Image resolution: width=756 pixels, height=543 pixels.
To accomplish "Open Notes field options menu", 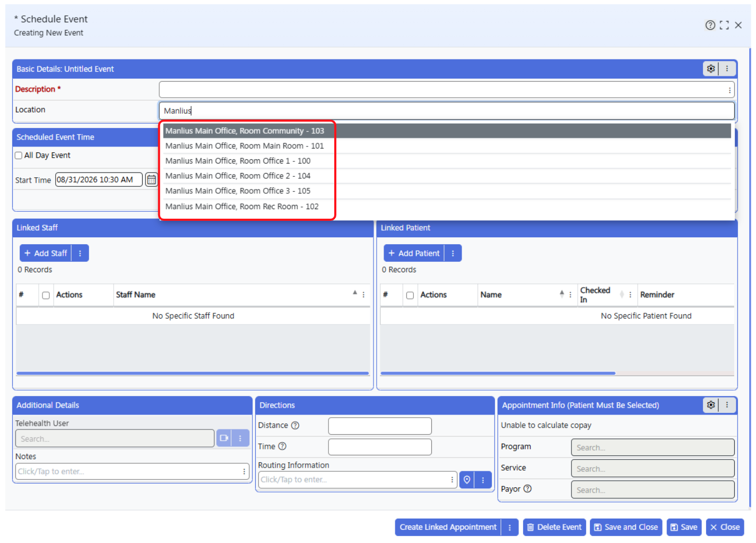I will click(244, 471).
